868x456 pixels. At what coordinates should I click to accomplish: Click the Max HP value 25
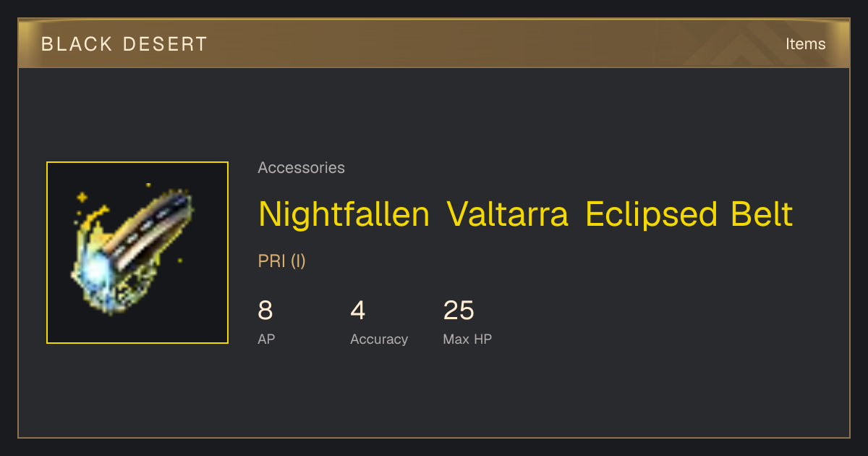pos(459,311)
